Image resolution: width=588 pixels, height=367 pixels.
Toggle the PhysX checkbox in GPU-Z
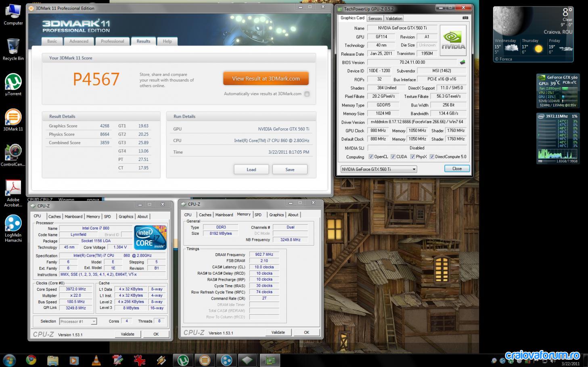[x=412, y=156]
